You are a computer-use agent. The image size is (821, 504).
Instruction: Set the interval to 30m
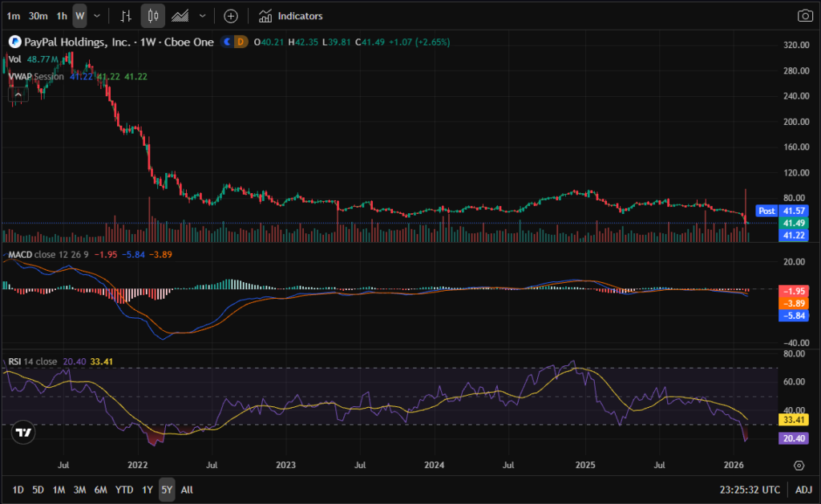pos(37,16)
